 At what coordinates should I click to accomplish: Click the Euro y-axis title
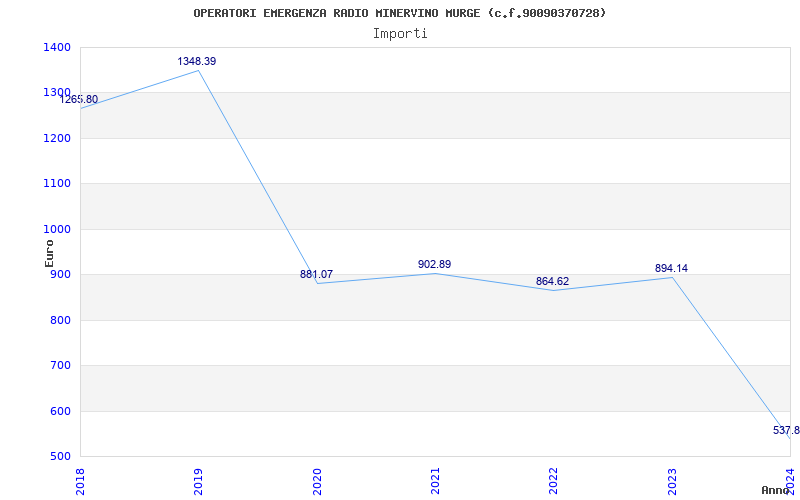click(x=49, y=254)
